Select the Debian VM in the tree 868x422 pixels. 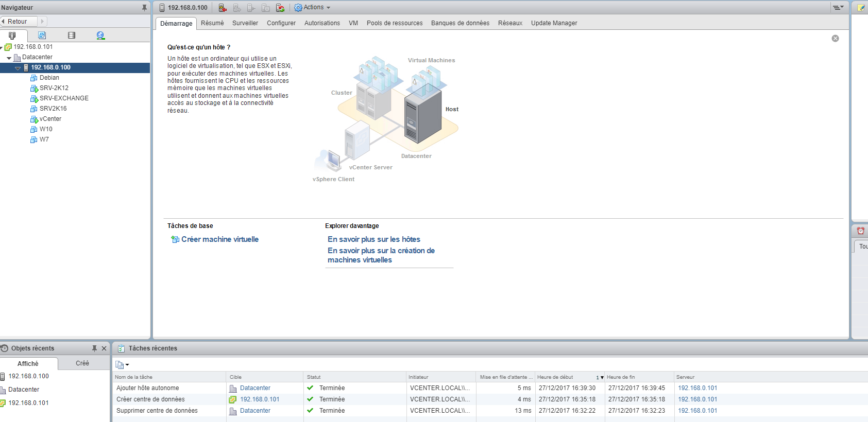(x=49, y=78)
